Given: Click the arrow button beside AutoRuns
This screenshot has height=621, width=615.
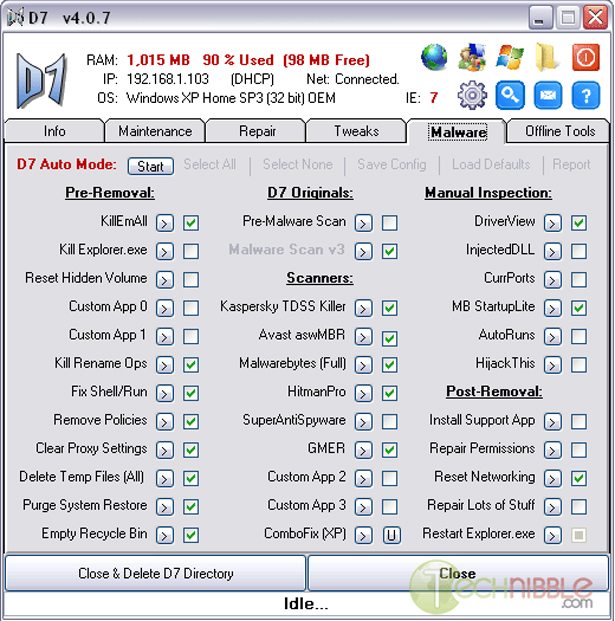Looking at the screenshot, I should tap(553, 337).
